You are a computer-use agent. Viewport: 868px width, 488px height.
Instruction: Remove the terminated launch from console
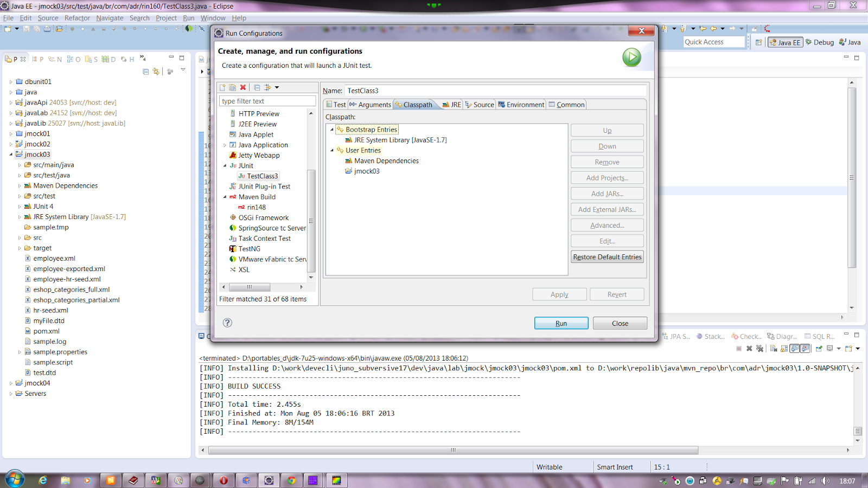click(x=749, y=349)
